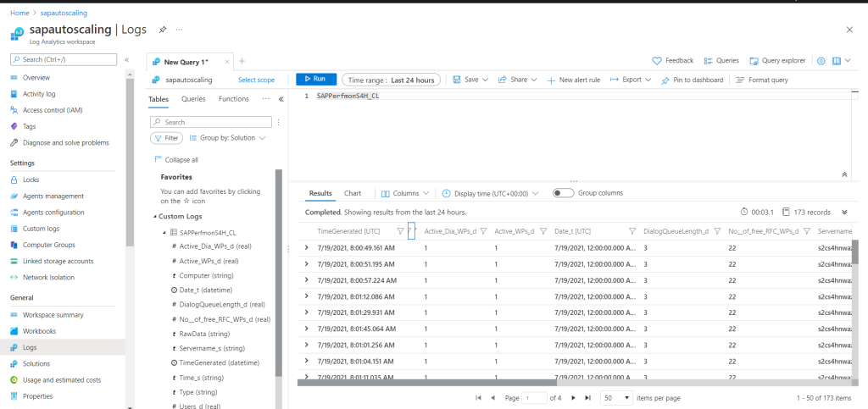Click Collapse all
This screenshot has width=868, height=409.
176,160
